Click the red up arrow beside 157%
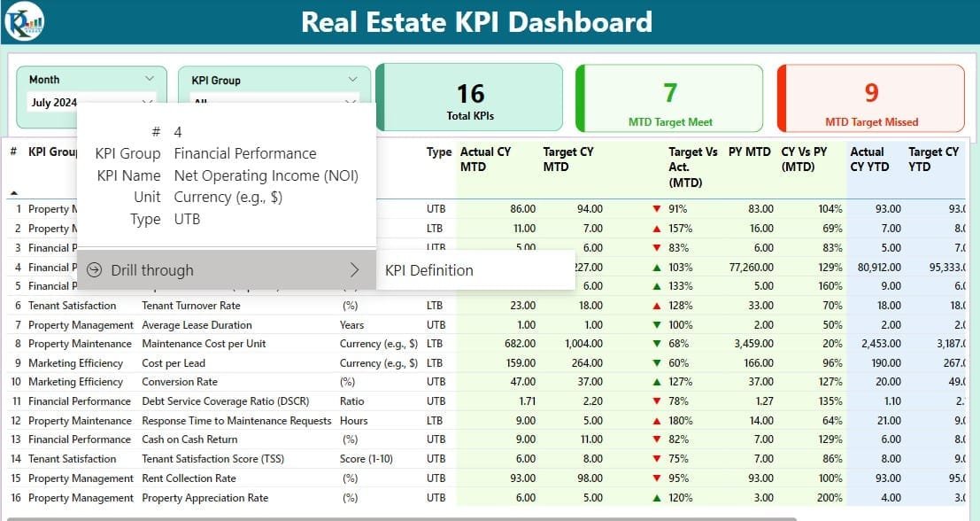 coord(656,229)
